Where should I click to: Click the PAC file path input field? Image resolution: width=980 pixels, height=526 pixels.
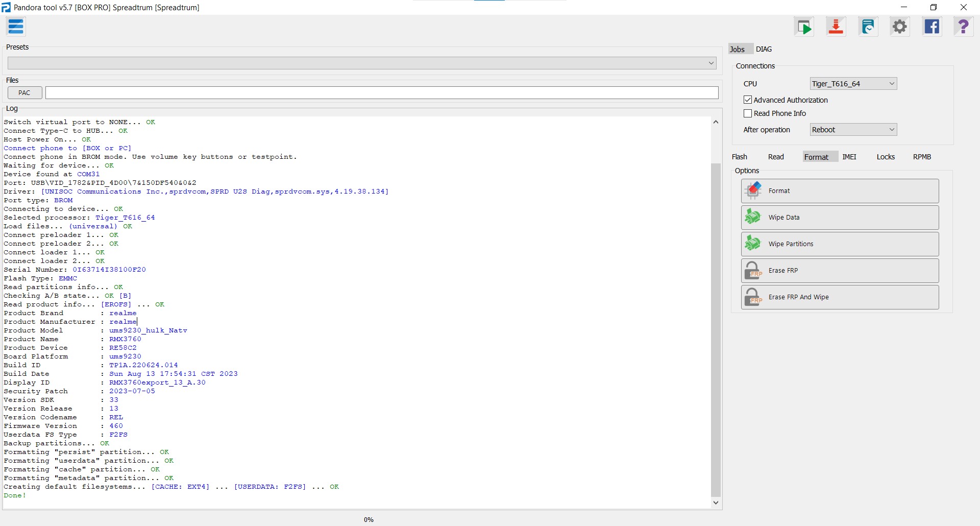point(382,92)
